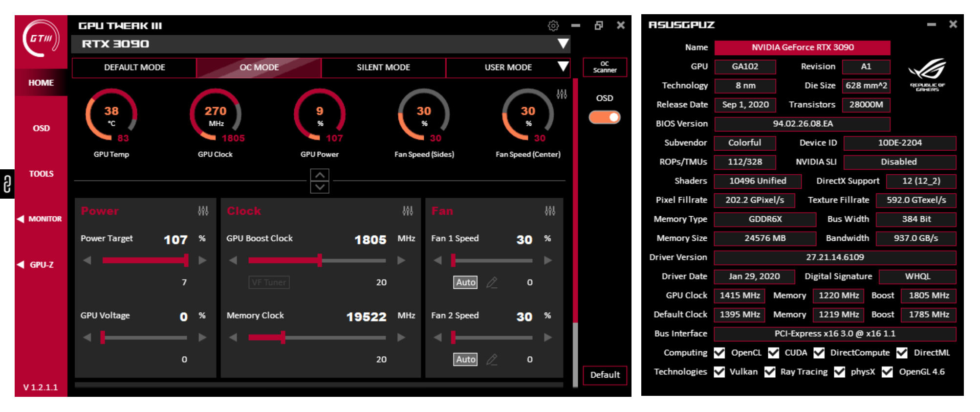Click the GPU Clock gauge showing 270 MHz

tap(216, 116)
